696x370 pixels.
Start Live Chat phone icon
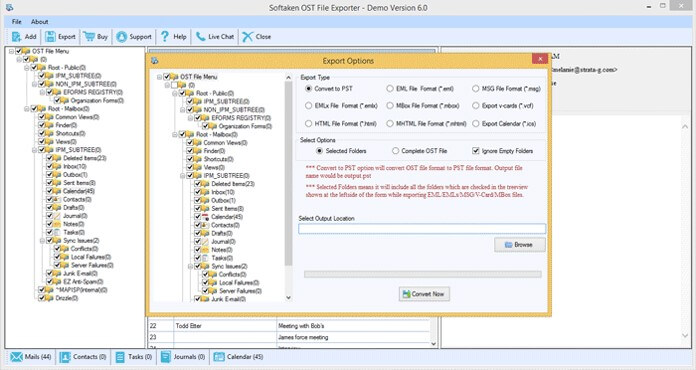[201, 36]
